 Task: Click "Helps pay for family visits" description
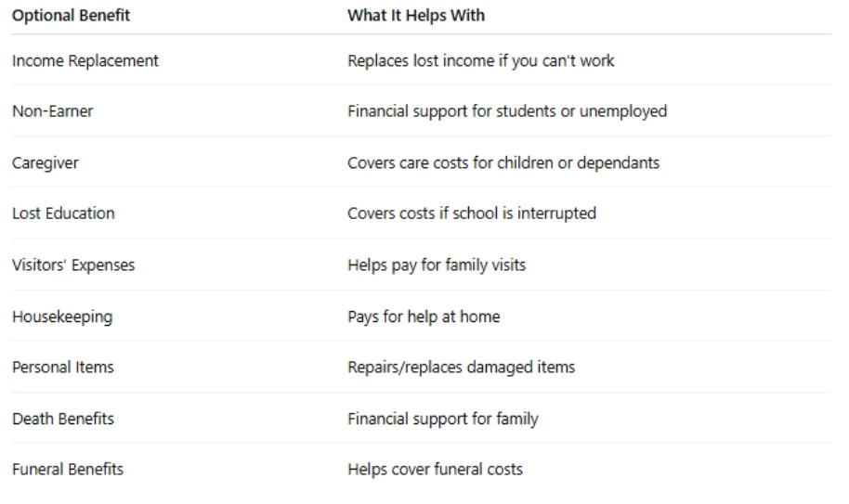coord(437,265)
